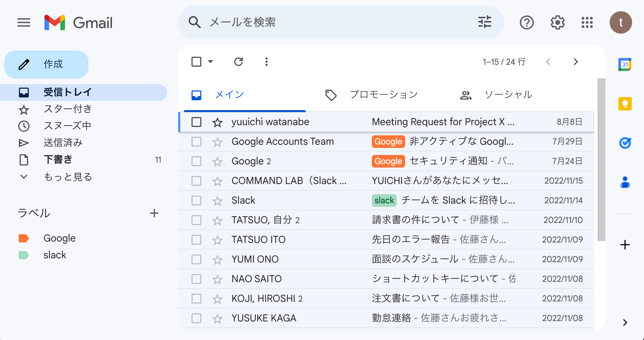Open 注文書について email
The height and width of the screenshot is (340, 644).
(386, 299)
